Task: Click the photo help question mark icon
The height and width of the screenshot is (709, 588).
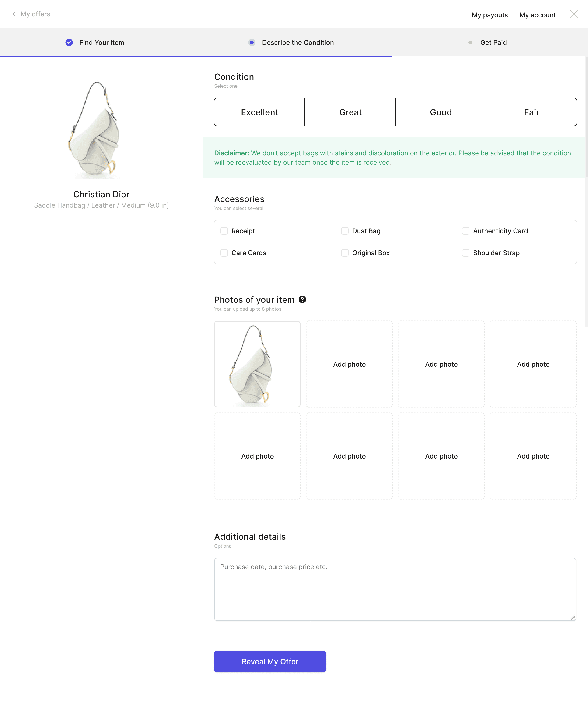Action: (x=302, y=299)
